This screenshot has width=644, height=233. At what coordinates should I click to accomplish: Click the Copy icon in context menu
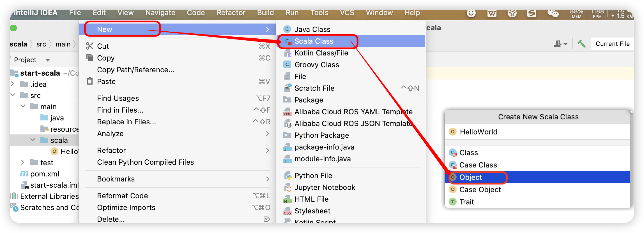pos(89,58)
